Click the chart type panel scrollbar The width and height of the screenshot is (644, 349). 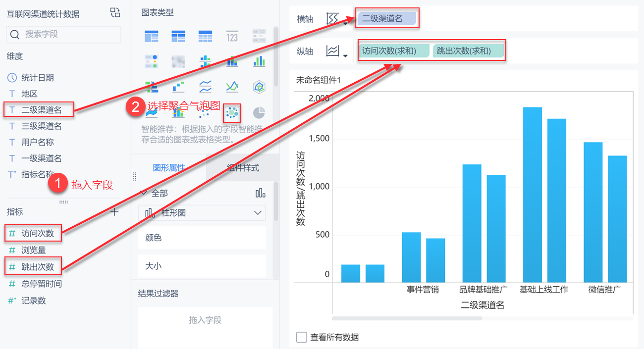click(275, 57)
